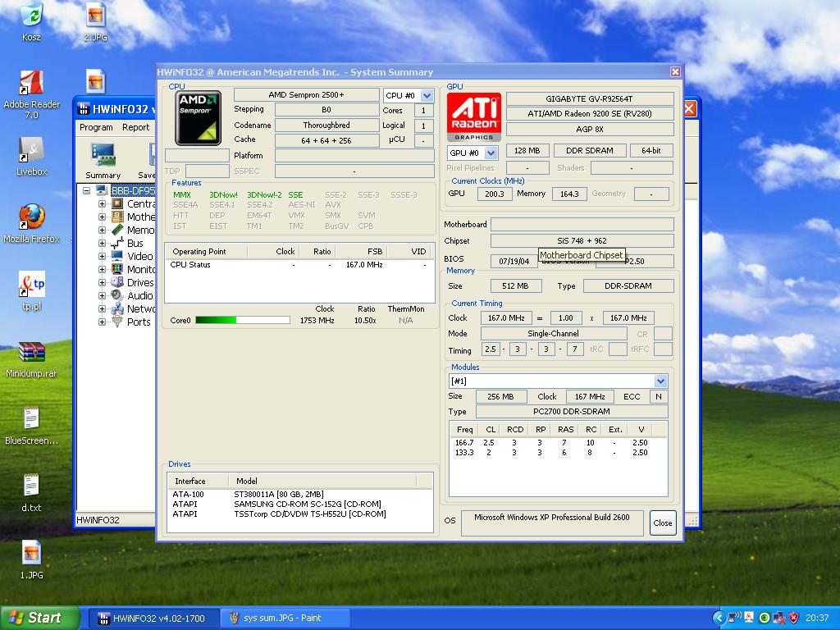Select the Monitor tree node icon
The width and height of the screenshot is (840, 630).
(x=116, y=269)
